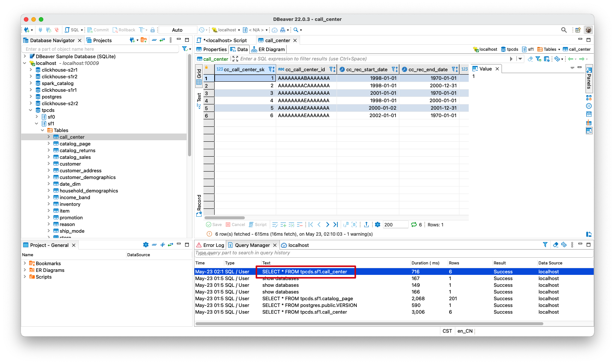Click the Query Manager horizontal scrollbar

point(369,324)
